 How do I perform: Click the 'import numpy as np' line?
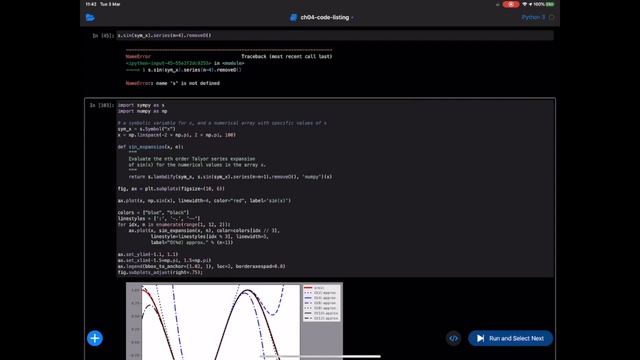[142, 111]
